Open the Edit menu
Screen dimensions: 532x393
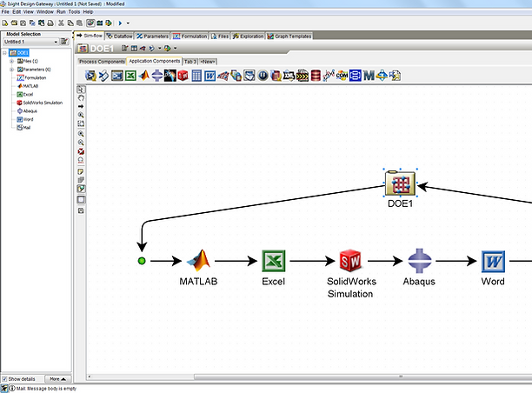pos(17,11)
